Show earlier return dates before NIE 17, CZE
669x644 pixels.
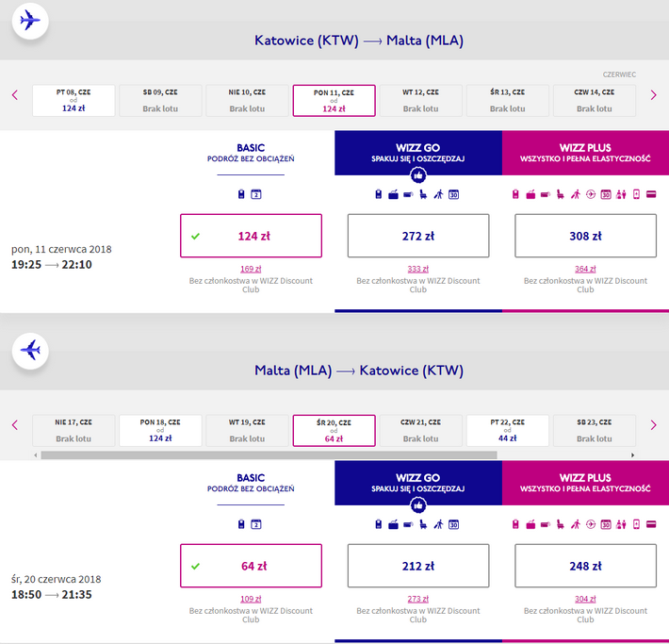tap(15, 425)
